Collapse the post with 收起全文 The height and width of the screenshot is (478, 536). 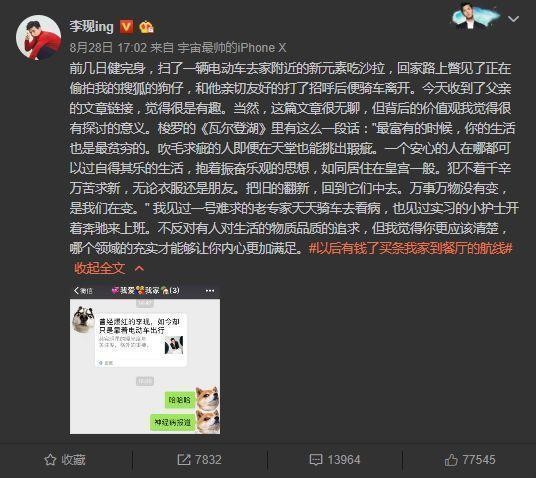pyautogui.click(x=100, y=268)
